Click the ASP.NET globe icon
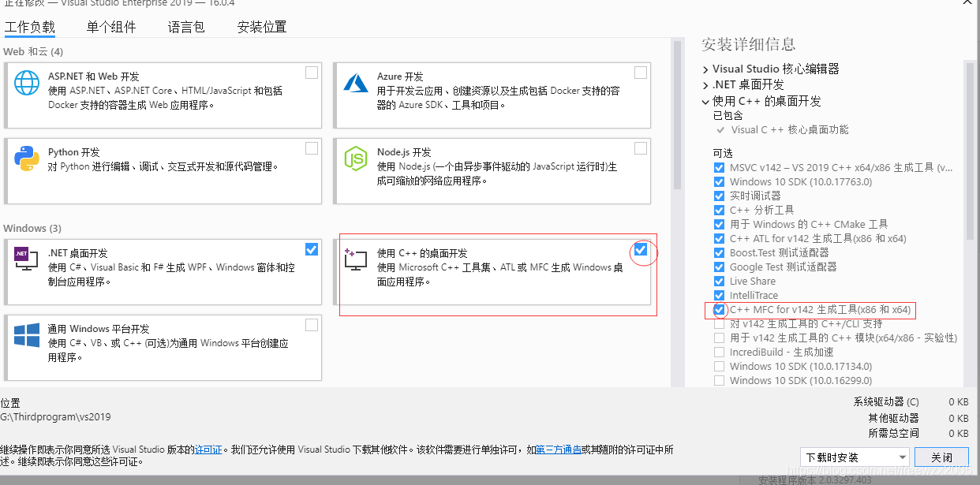980x485 pixels. click(x=27, y=83)
